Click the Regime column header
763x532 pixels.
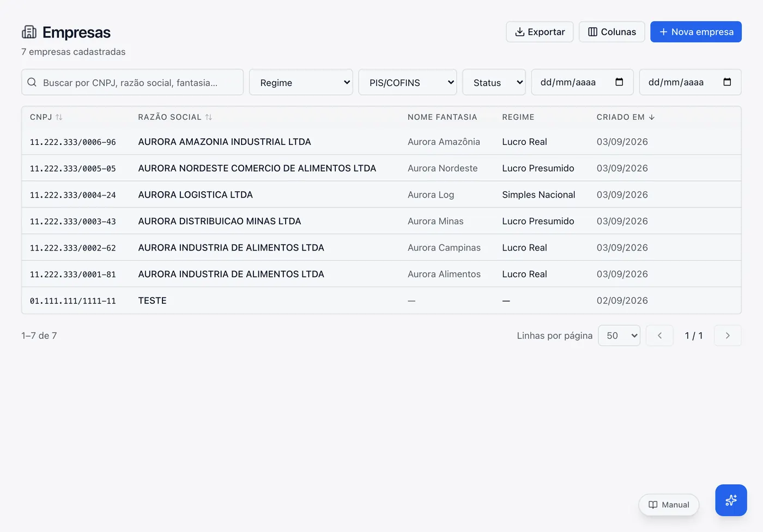[518, 117]
